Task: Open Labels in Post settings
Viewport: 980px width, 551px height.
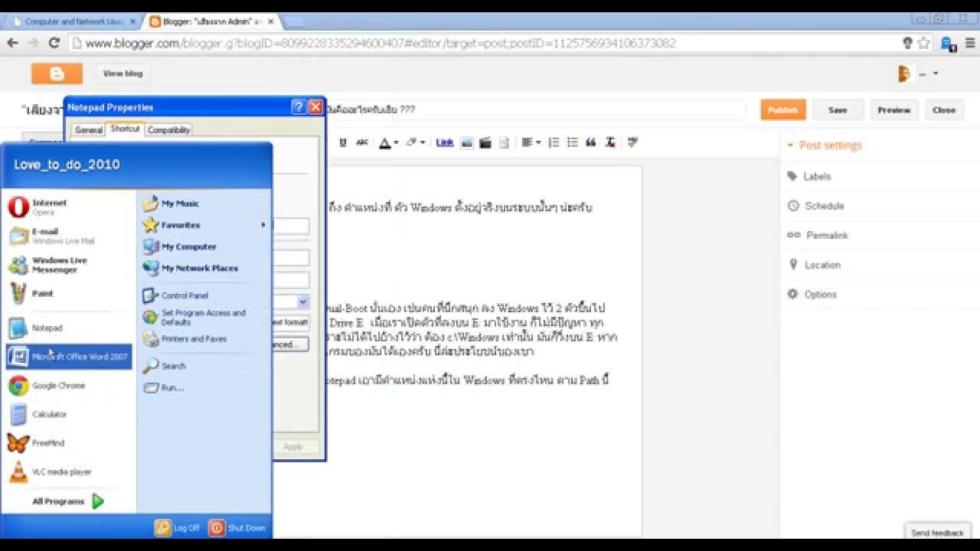Action: coord(817,176)
